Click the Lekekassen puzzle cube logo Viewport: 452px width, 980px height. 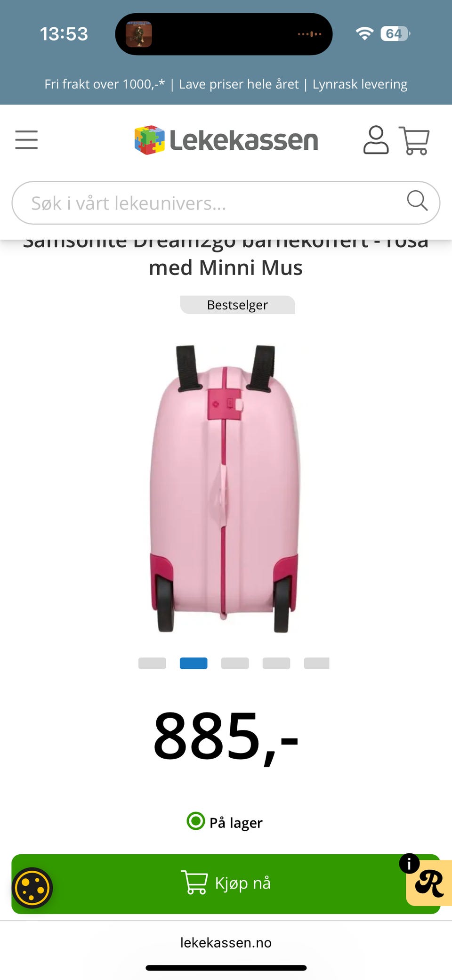click(150, 140)
